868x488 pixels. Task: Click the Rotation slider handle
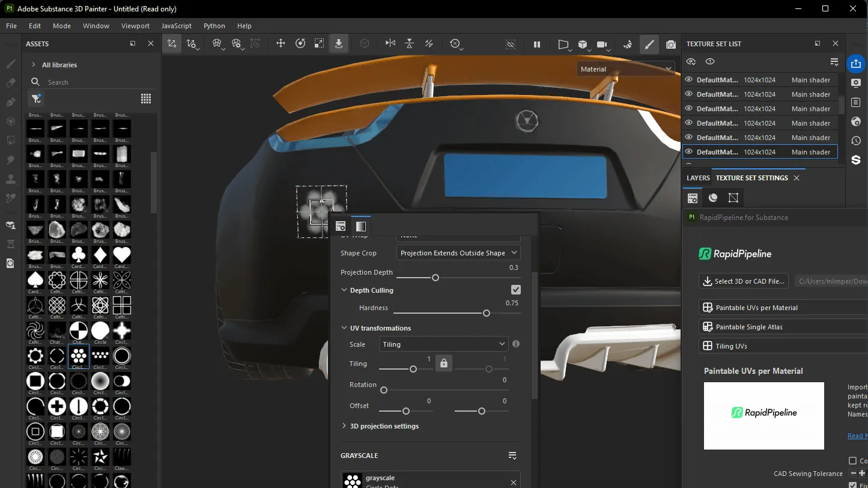point(384,390)
